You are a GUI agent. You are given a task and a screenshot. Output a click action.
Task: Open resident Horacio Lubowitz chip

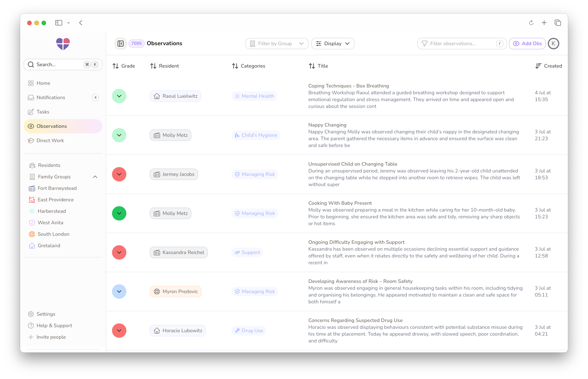178,331
